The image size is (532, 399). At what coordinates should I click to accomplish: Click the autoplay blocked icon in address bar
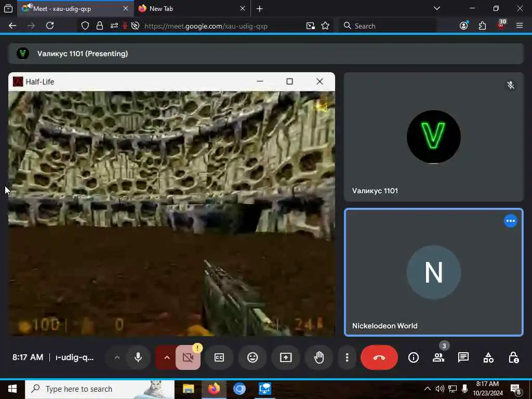pyautogui.click(x=135, y=26)
